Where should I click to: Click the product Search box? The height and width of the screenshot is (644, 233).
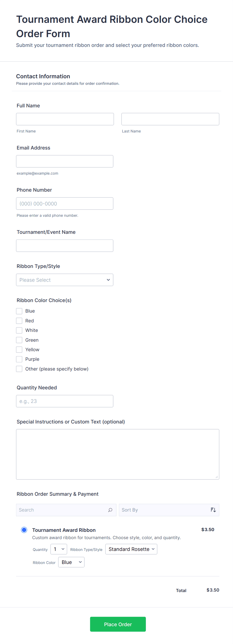click(x=63, y=510)
